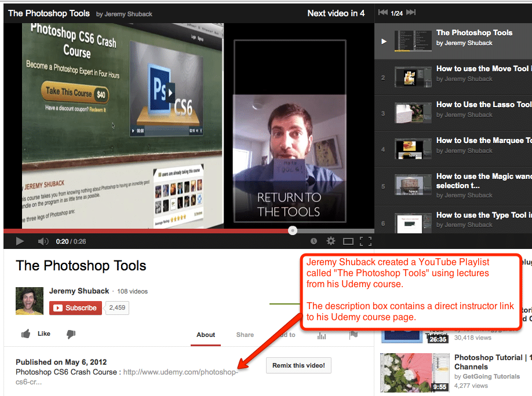This screenshot has width=532, height=396.
Task: Enter fullscreen with the brackets icon
Action: tap(366, 241)
